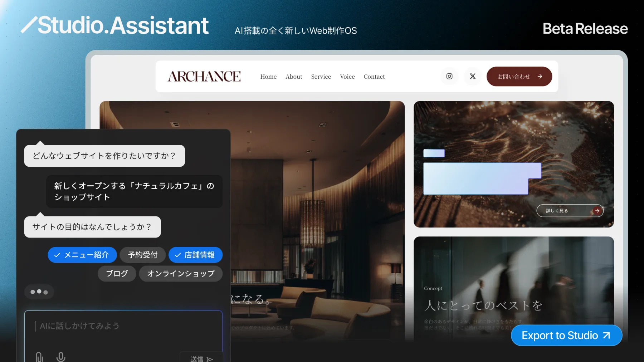The image size is (644, 362).
Task: Click the red arrow on 詳しく見る
Action: pyautogui.click(x=597, y=211)
